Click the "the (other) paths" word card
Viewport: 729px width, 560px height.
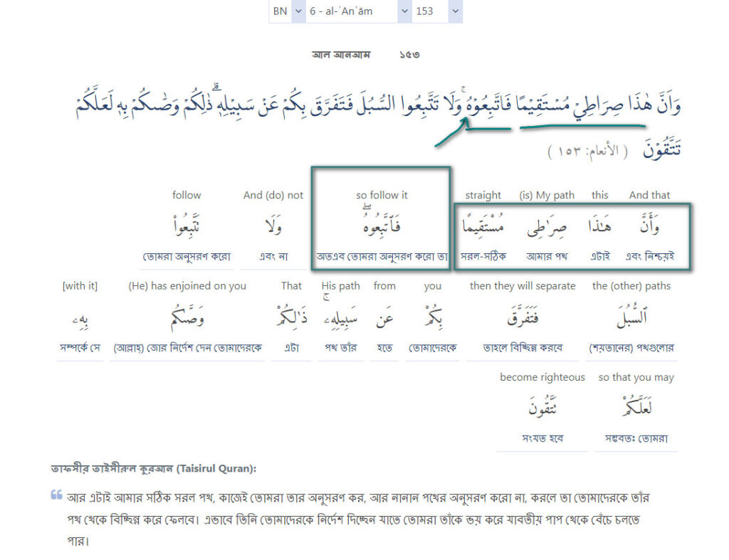tap(631, 319)
